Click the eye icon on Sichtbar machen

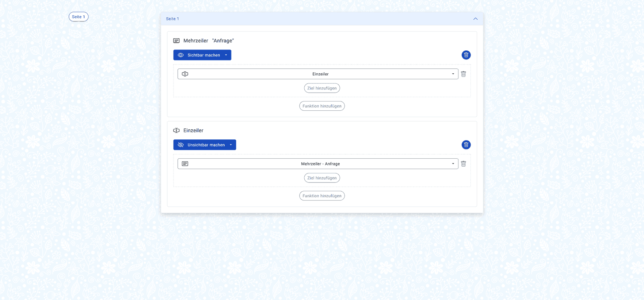click(x=181, y=55)
